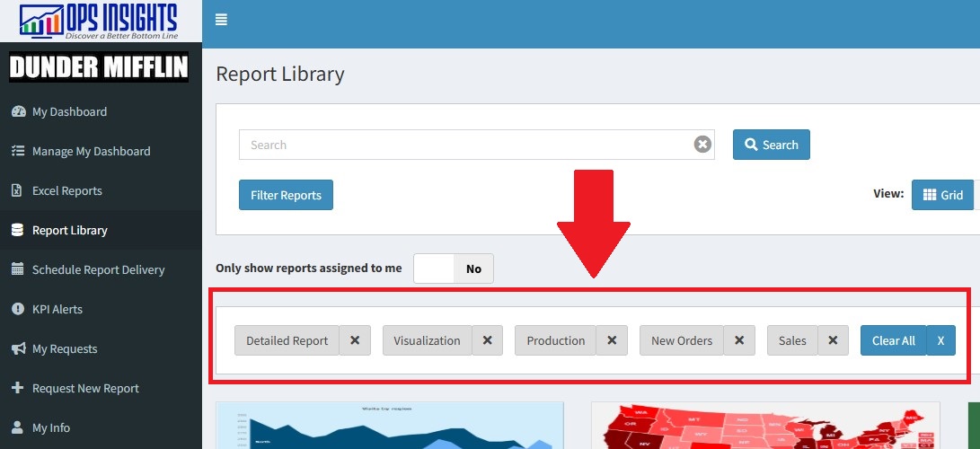
Task: Click the blue Search button
Action: [x=772, y=145]
